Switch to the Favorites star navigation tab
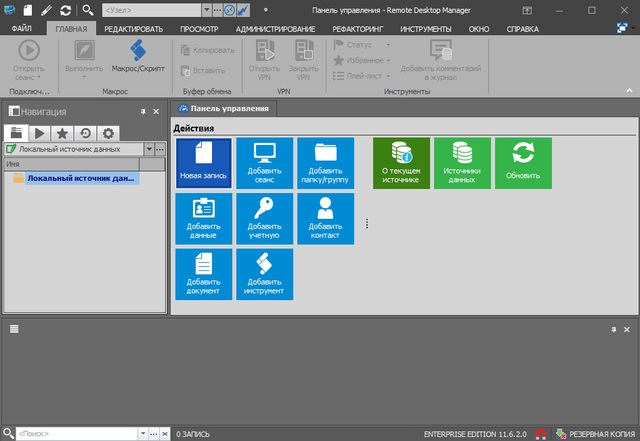Screen dimensions: 640x441 [x=62, y=133]
